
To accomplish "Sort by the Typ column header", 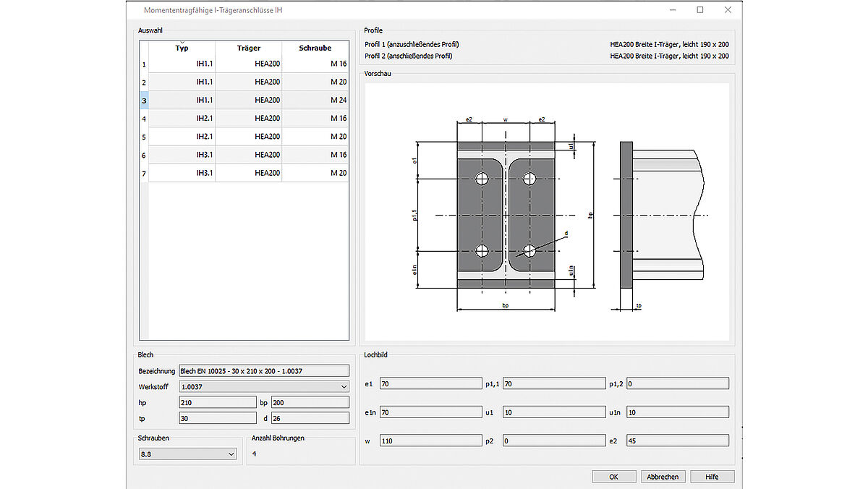I will point(182,48).
